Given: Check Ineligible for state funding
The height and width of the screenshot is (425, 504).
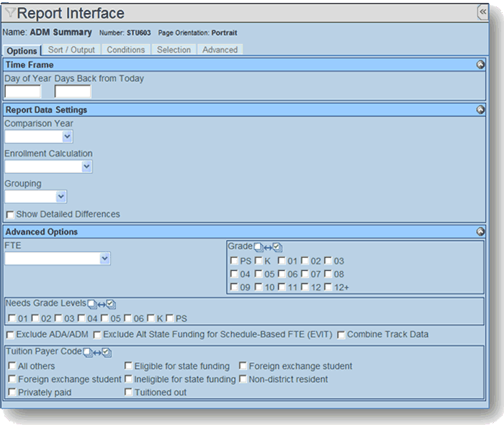Looking at the screenshot, I should pyautogui.click(x=128, y=379).
